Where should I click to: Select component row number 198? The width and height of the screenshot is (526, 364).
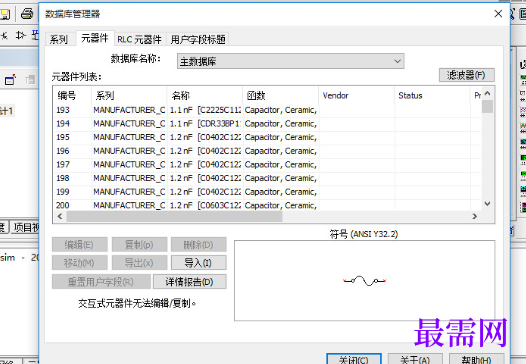[267, 178]
